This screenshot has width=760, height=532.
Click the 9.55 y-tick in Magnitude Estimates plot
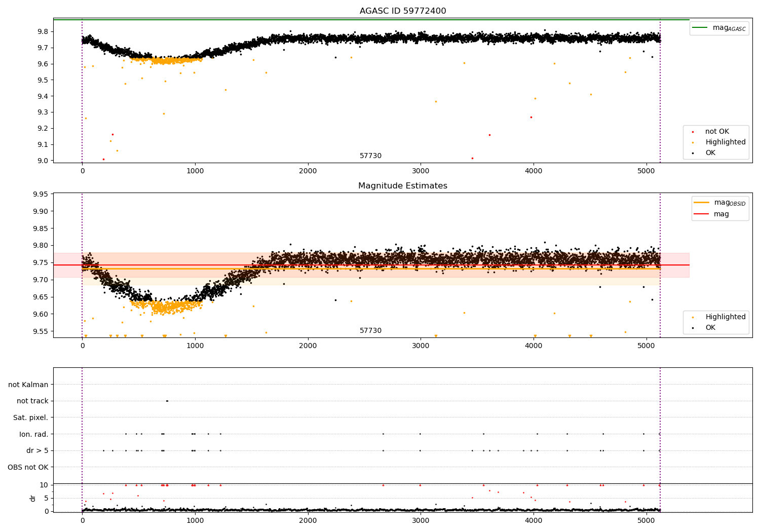click(41, 331)
